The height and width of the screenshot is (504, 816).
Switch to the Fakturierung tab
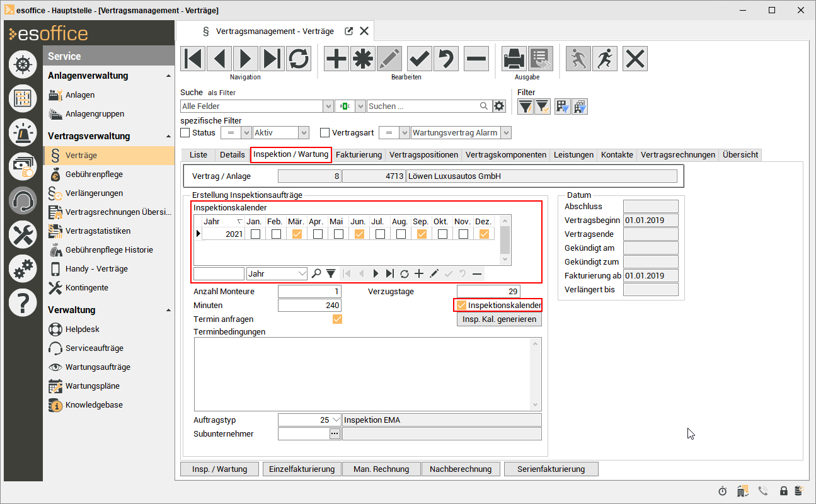tap(359, 154)
